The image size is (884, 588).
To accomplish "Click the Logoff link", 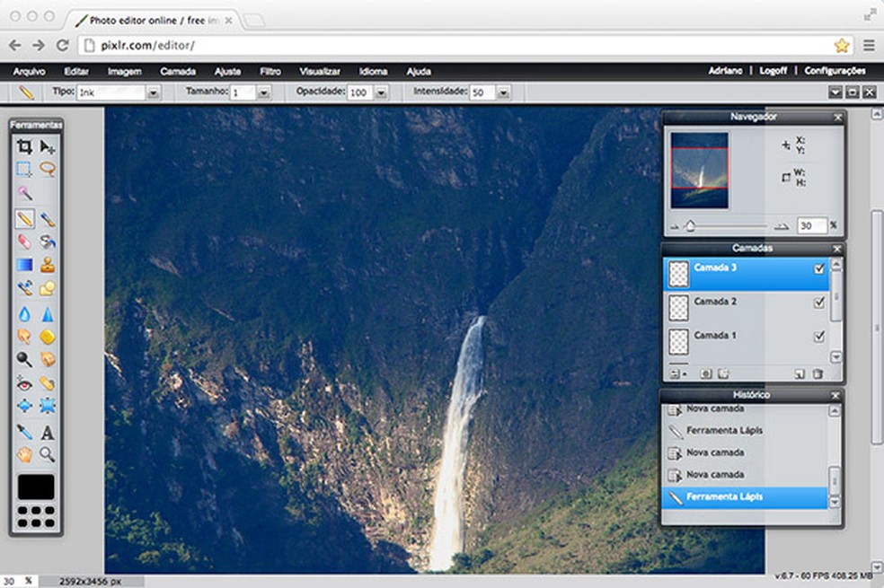I will click(773, 71).
